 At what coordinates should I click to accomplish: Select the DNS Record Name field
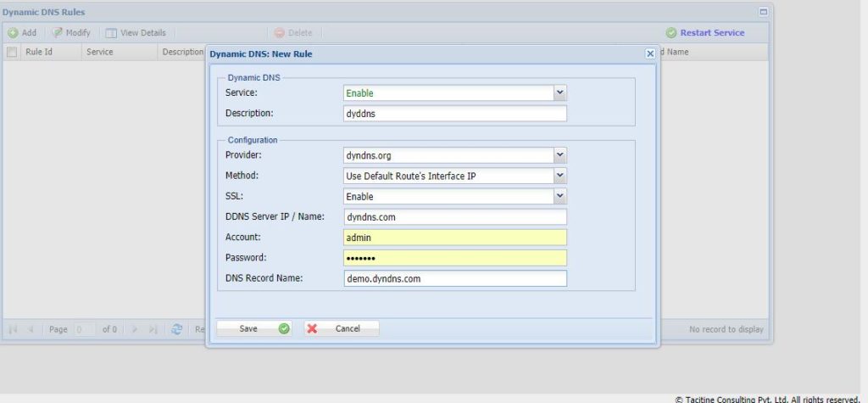454,278
